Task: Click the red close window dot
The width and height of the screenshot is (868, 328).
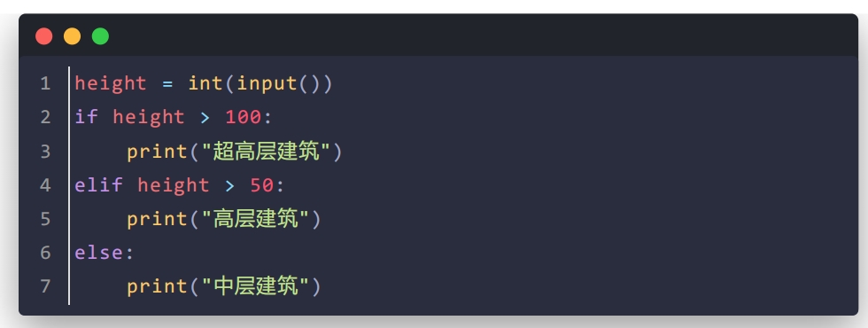Action: click(x=43, y=36)
